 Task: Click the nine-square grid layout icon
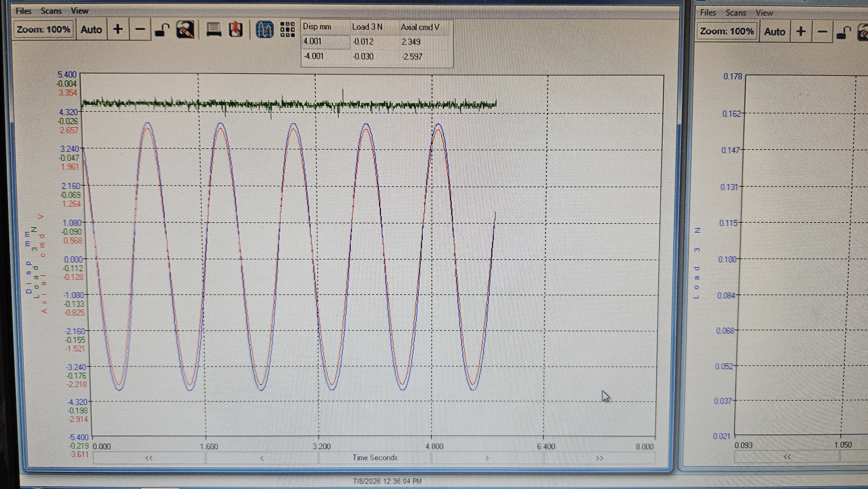pyautogui.click(x=288, y=30)
